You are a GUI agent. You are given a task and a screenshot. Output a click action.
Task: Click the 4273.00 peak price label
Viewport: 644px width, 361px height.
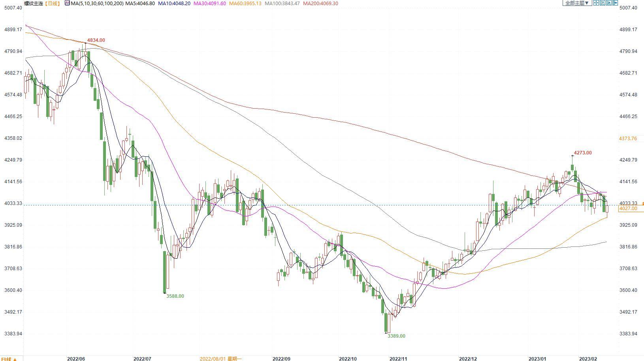583,153
